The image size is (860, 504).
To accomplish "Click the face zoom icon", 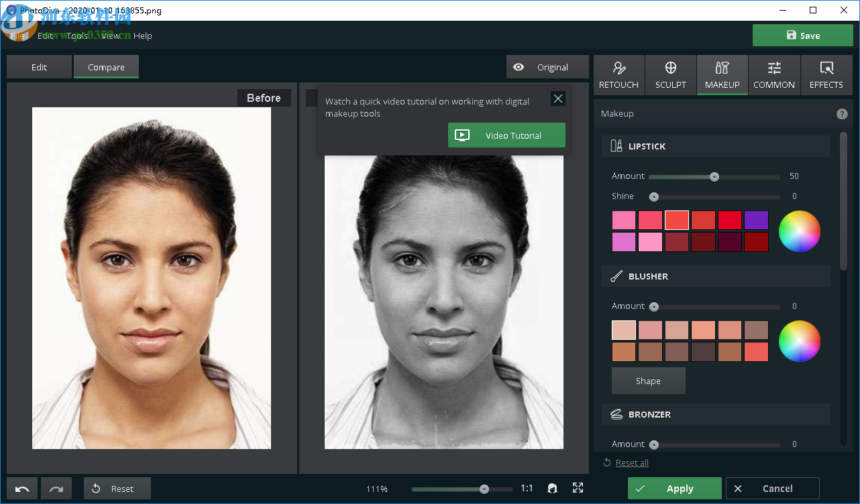I will 552,488.
